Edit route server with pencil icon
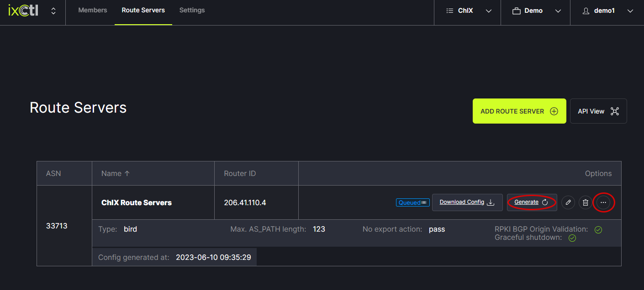644x290 pixels. coord(568,202)
